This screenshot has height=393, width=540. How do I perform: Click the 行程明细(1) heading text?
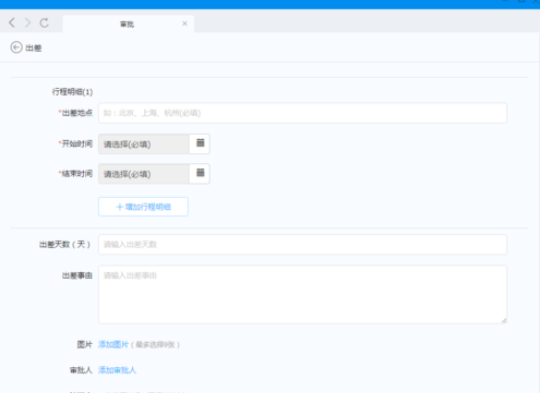pos(72,92)
